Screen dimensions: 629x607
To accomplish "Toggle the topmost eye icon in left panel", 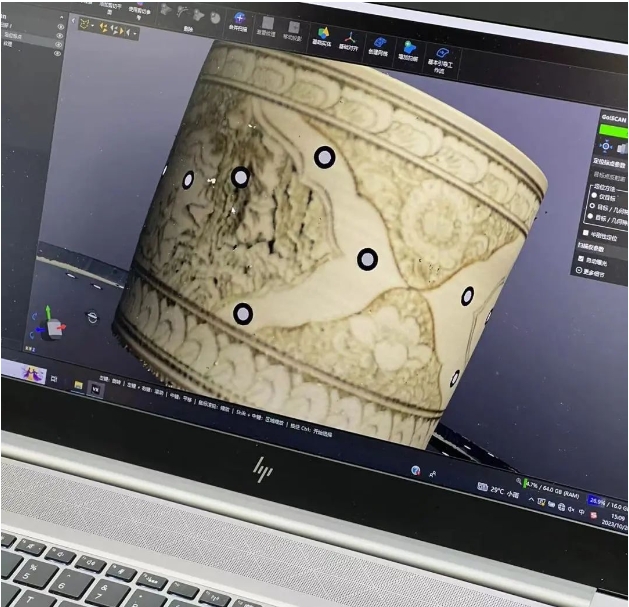I will pos(61,27).
